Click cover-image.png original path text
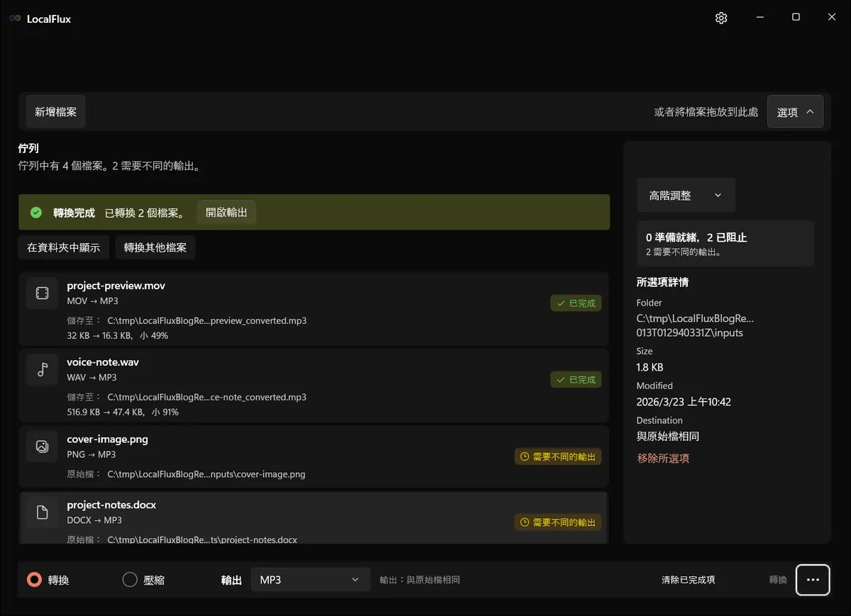The image size is (851, 616). tap(206, 474)
